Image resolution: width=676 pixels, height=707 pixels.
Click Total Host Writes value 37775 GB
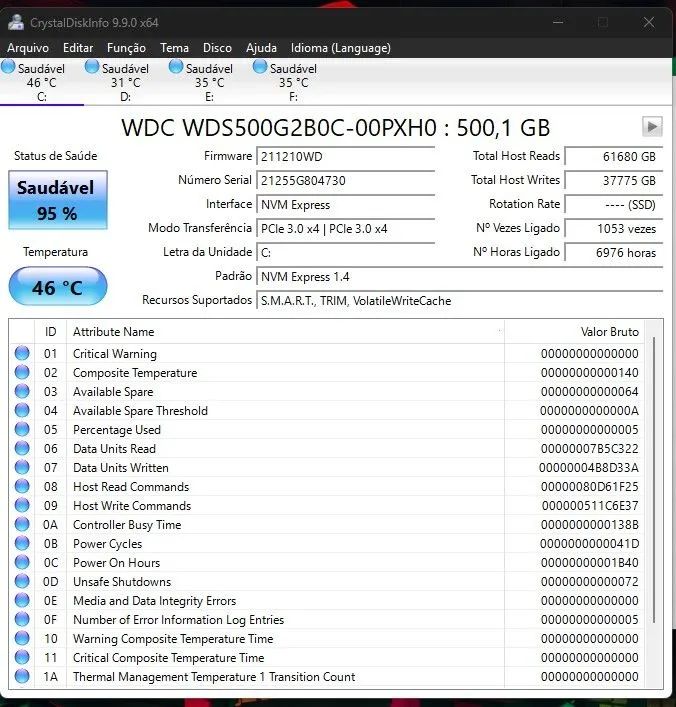tap(614, 181)
